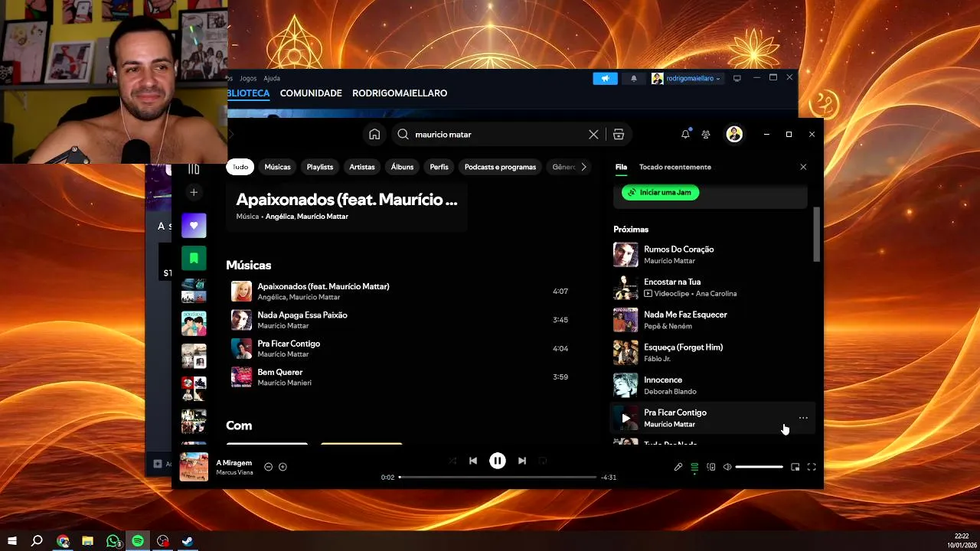The width and height of the screenshot is (980, 551).
Task: Filter results by Perfis
Action: (439, 167)
